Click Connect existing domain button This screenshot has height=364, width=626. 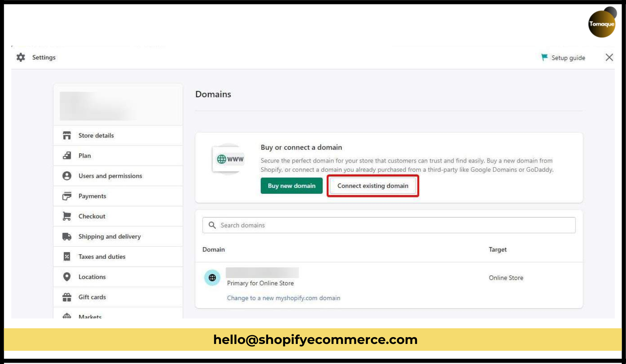pos(373,186)
